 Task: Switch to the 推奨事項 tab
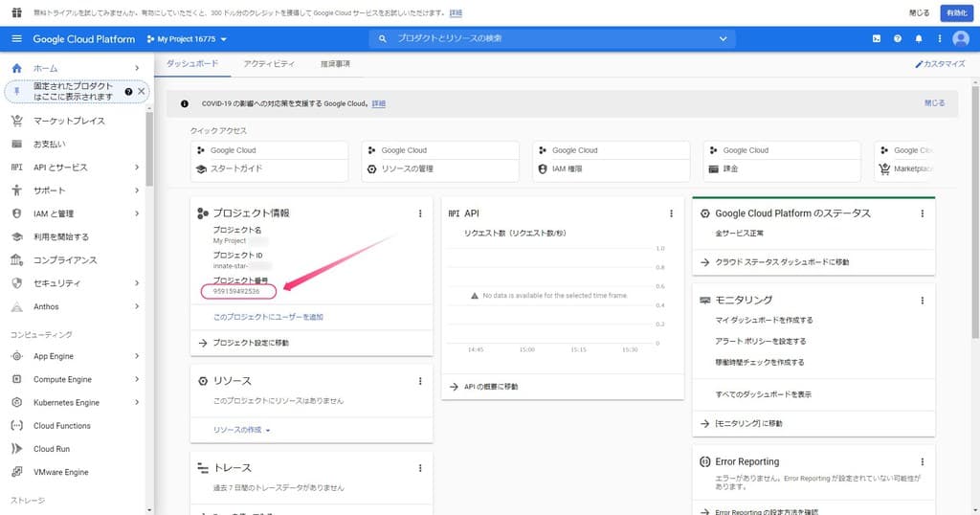tap(335, 63)
